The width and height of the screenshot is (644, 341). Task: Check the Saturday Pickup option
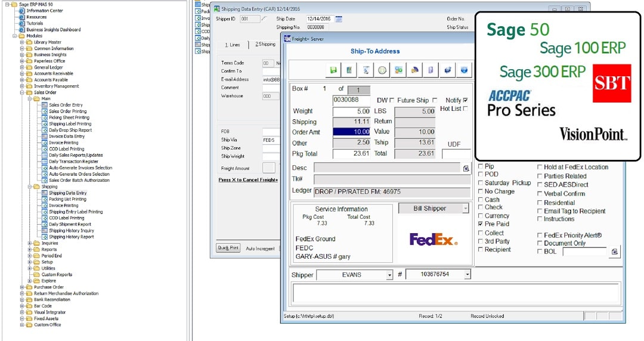pyautogui.click(x=481, y=183)
